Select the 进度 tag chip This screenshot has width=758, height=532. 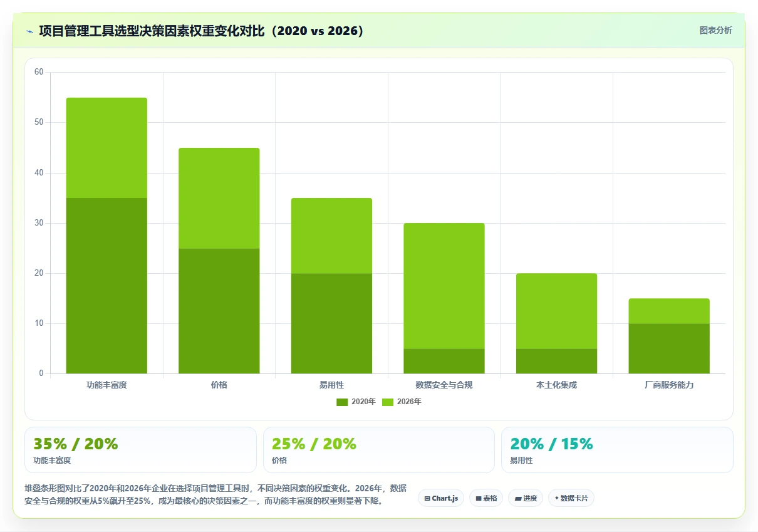coord(526,498)
